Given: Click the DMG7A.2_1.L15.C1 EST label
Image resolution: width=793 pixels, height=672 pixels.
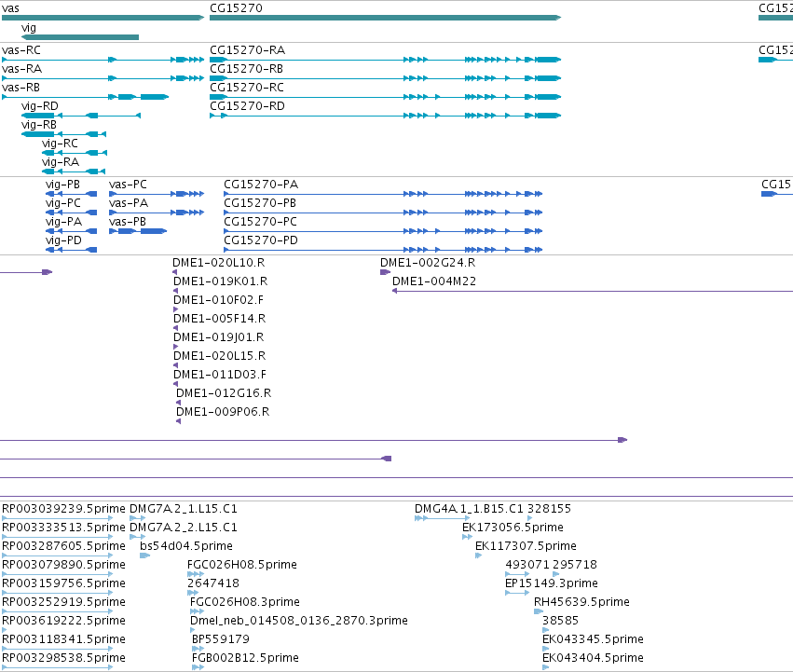Looking at the screenshot, I should [184, 509].
